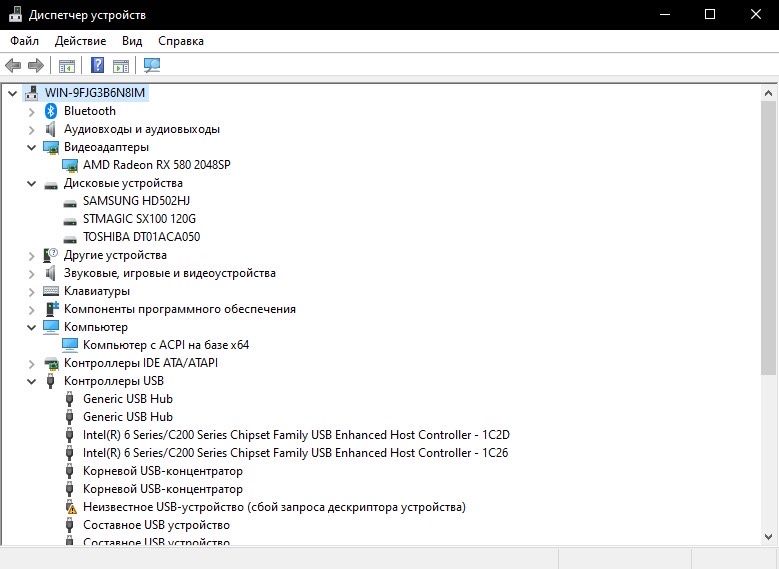Select Неизвестное USB-устройство (сбой запроса дескриптора)
The image size is (779, 569).
274,507
